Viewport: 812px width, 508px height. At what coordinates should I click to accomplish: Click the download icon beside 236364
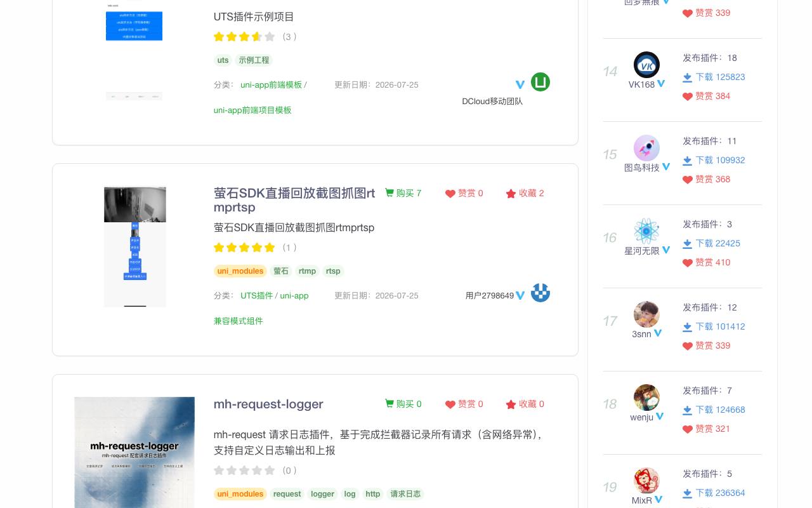(x=687, y=493)
